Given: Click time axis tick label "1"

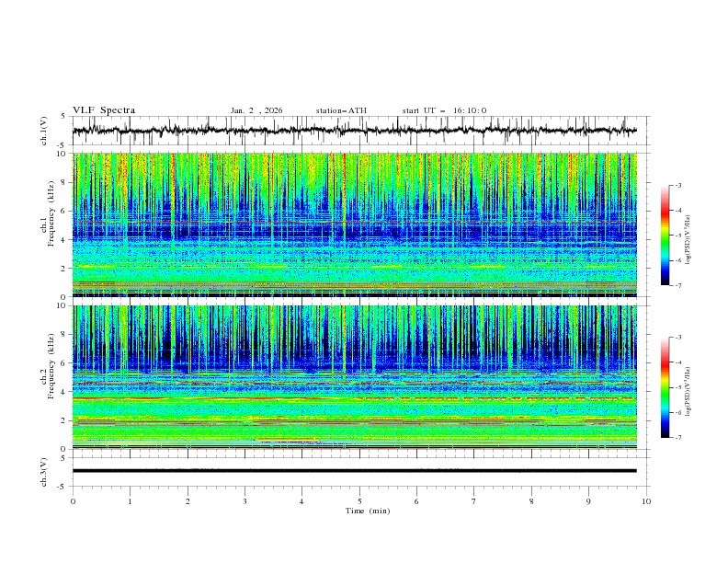Looking at the screenshot, I should click(x=130, y=501).
